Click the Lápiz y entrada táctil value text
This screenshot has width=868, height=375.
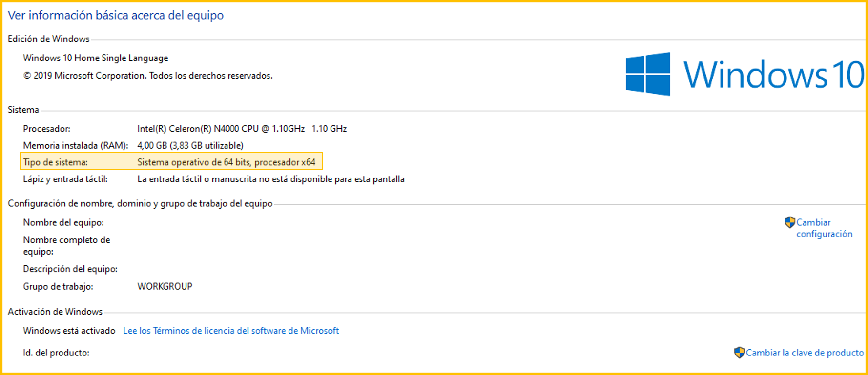coord(270,179)
